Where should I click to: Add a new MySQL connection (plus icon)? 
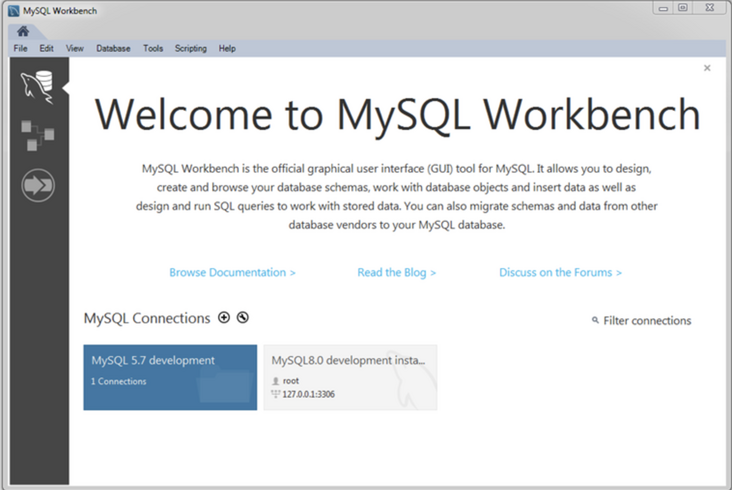(x=224, y=318)
